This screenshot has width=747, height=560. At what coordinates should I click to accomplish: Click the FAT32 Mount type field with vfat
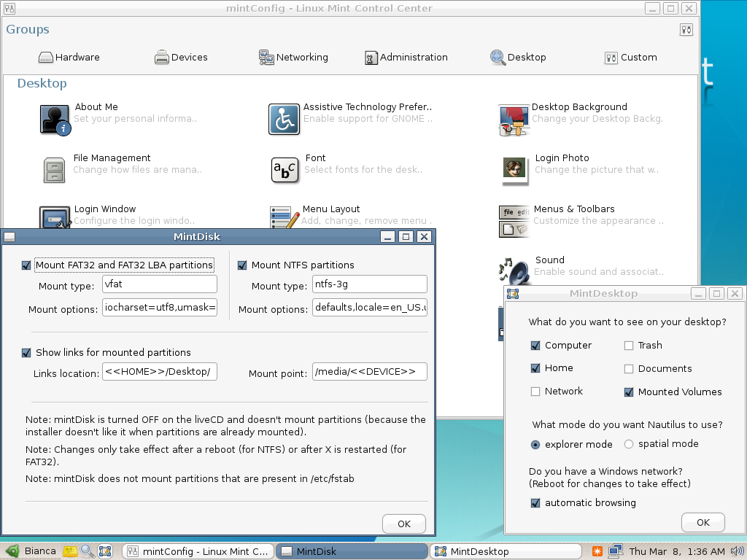coord(160,284)
